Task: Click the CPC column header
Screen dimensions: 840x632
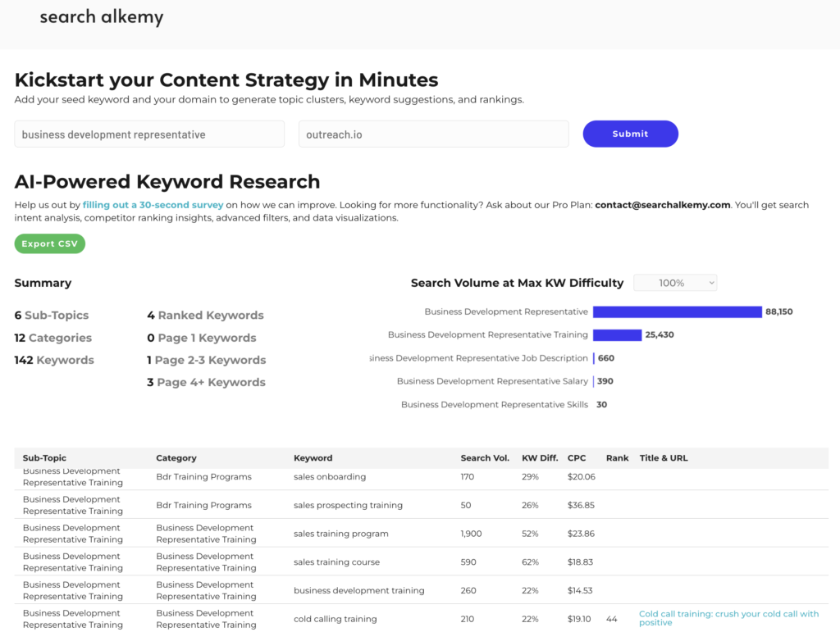Action: 577,458
